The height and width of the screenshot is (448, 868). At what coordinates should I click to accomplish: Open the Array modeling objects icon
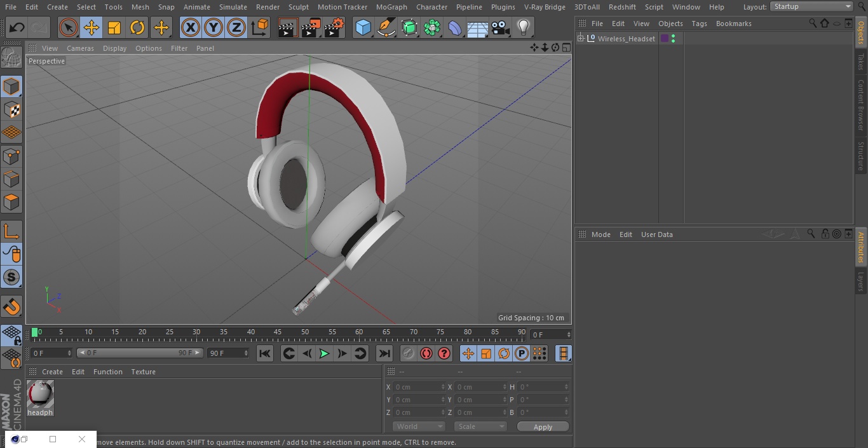[432, 27]
